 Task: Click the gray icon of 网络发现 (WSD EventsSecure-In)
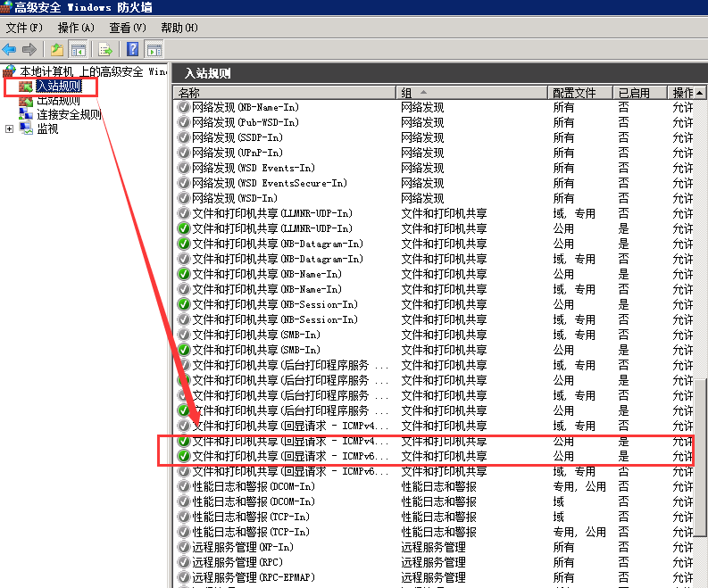coord(184,183)
